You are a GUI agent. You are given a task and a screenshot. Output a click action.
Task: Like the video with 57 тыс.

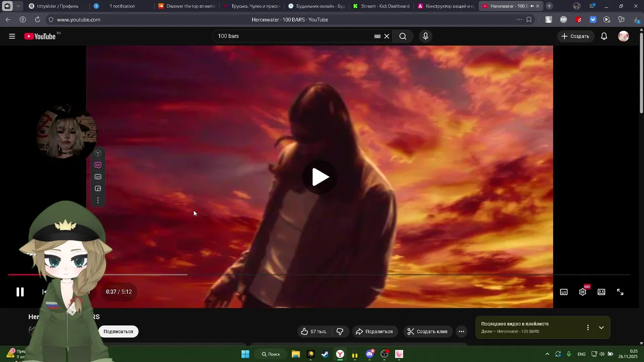314,331
